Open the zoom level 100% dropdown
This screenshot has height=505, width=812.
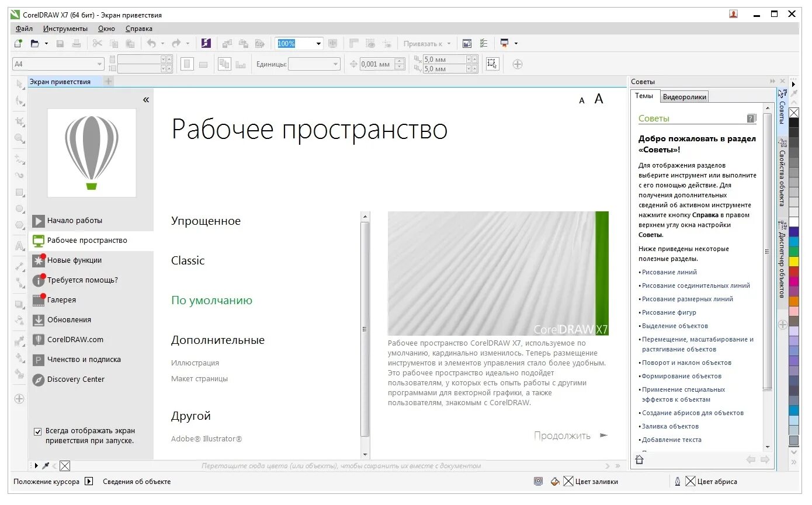click(318, 43)
